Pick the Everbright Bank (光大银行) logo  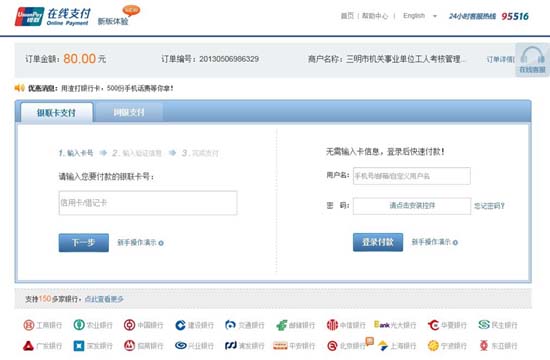click(x=382, y=325)
